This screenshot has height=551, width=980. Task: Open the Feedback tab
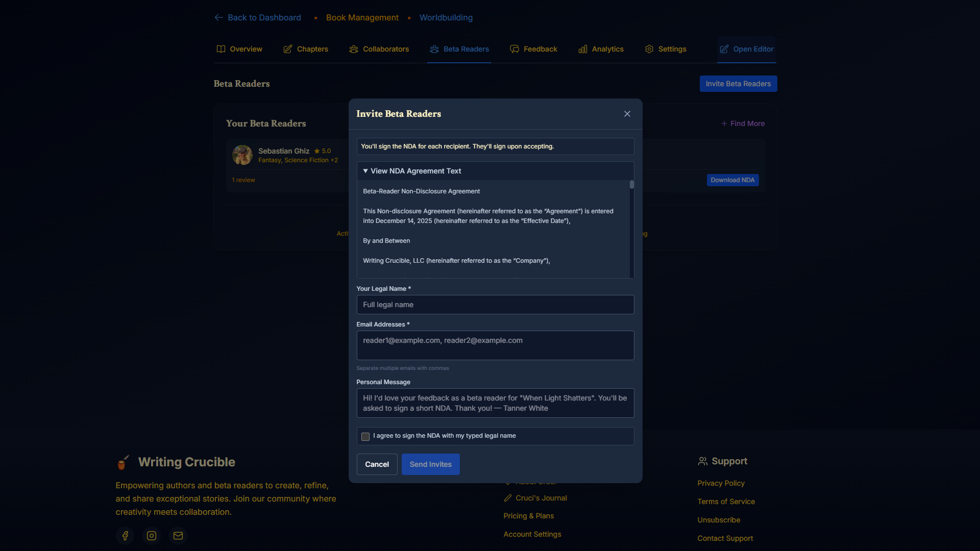pos(533,49)
